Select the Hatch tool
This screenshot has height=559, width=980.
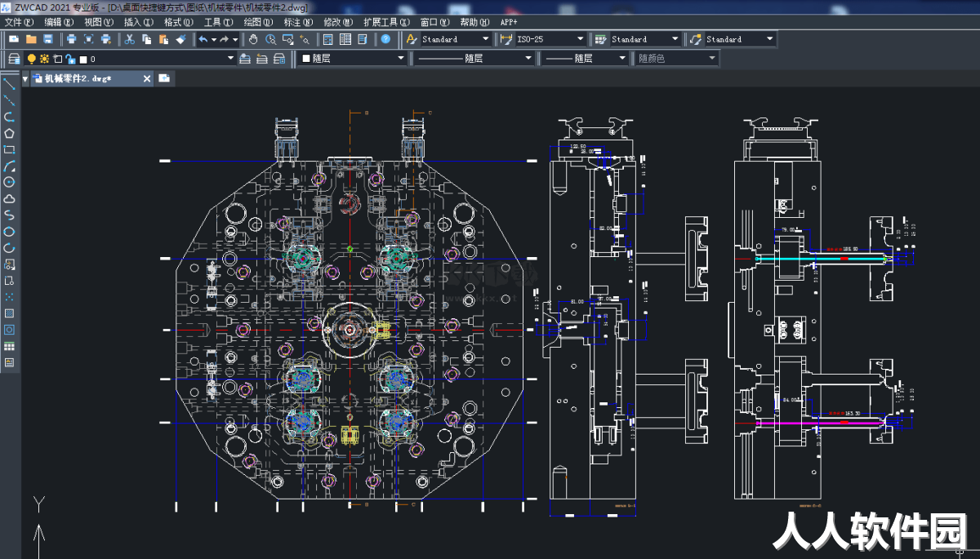(10, 313)
